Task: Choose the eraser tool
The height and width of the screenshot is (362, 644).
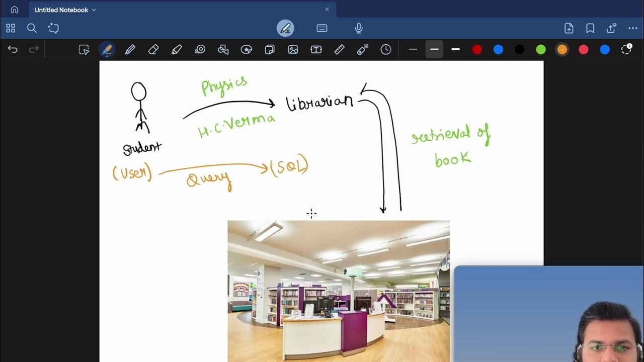Action: (153, 49)
